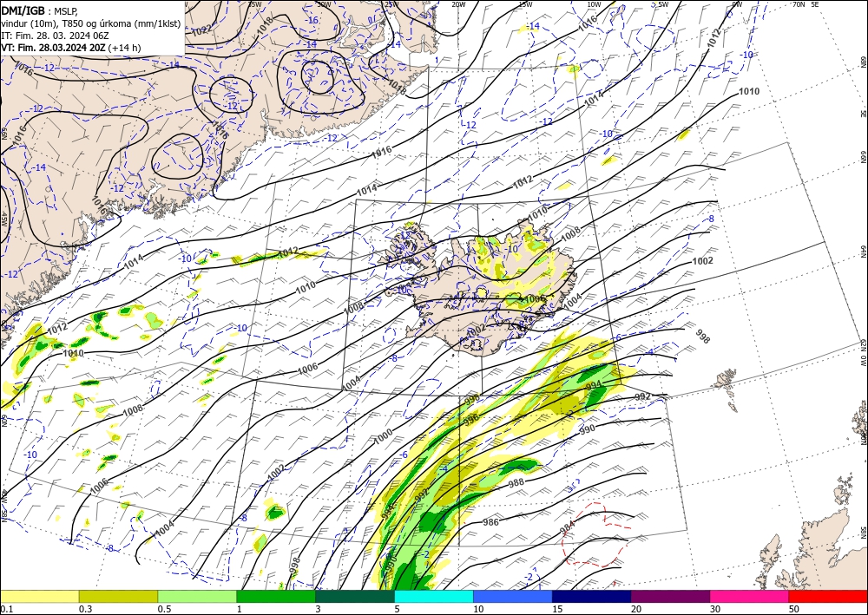The width and height of the screenshot is (868, 615).
Task: Select the green 1–3 legend swatch
Action: [x=276, y=597]
